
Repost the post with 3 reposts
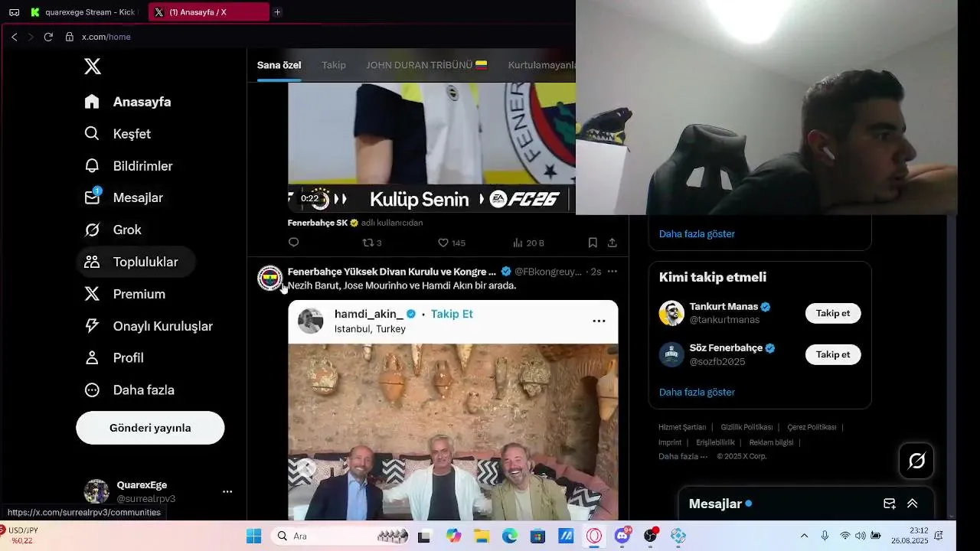tap(371, 243)
